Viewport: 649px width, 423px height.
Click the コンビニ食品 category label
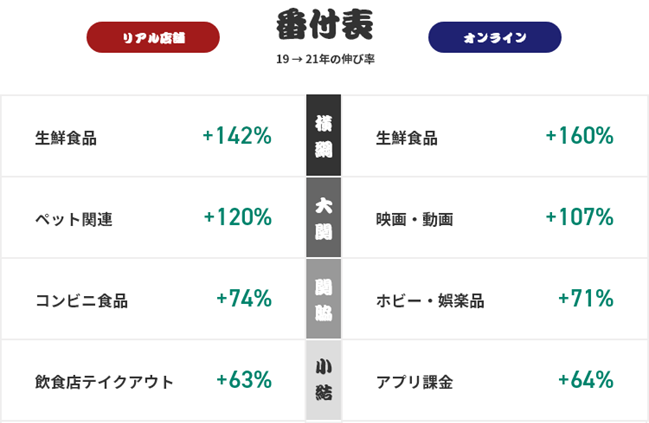(82, 301)
